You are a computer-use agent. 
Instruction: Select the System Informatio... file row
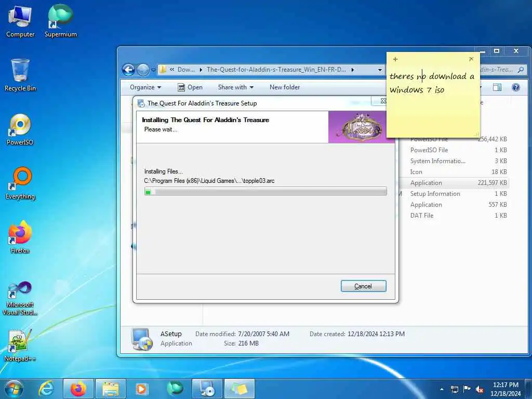coord(455,161)
